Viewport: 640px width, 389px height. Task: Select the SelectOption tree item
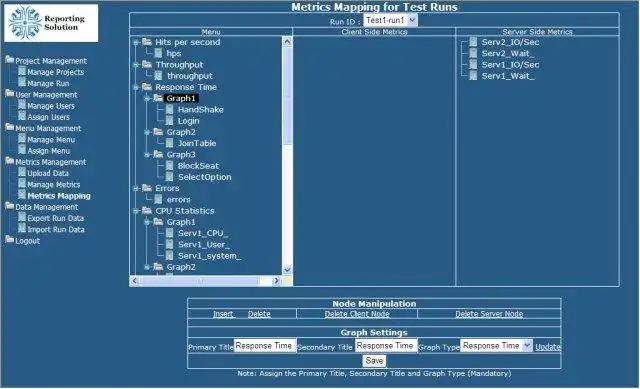coord(204,177)
